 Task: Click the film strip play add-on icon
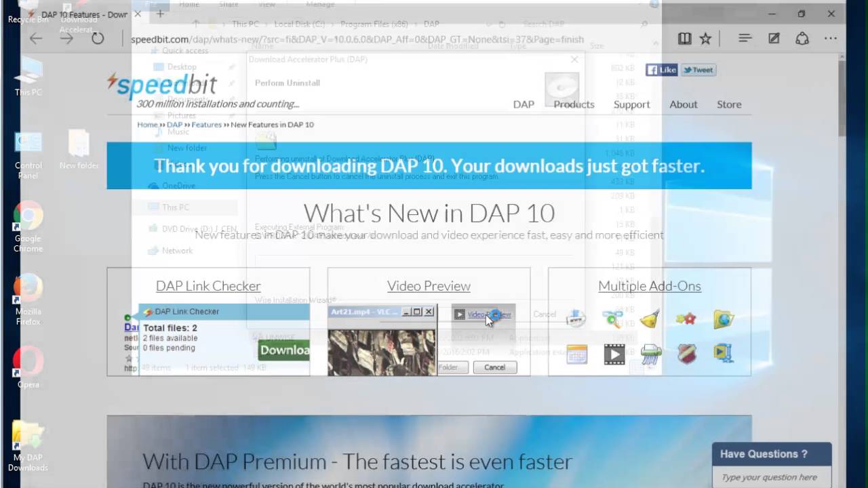(614, 354)
